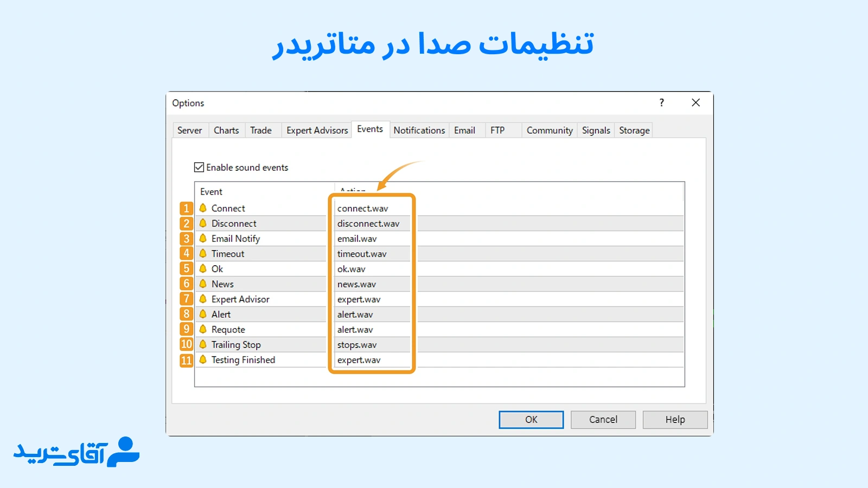The width and height of the screenshot is (868, 488).
Task: Click the bell icon next to Connect
Action: [x=202, y=208]
